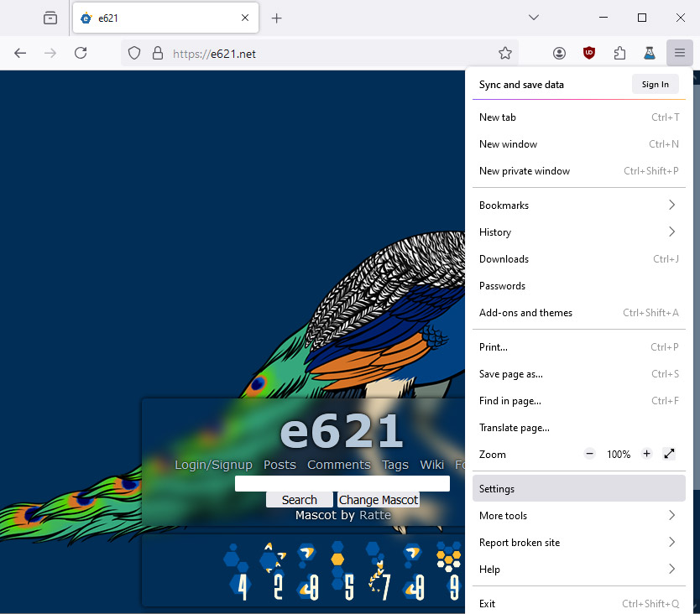Open the Extensions puzzle icon
The image size is (700, 614).
point(619,54)
